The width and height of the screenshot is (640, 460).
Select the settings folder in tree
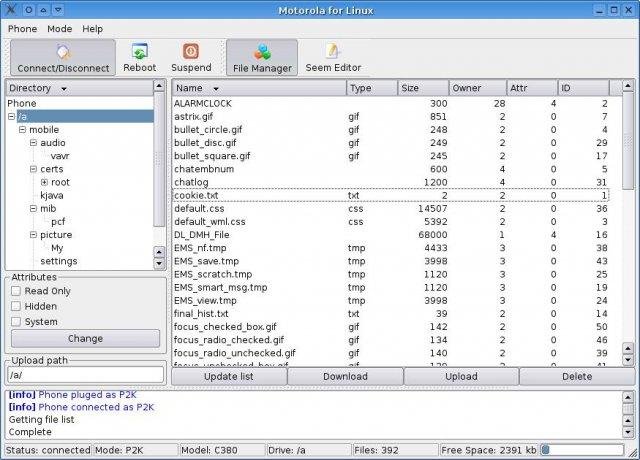[58, 261]
